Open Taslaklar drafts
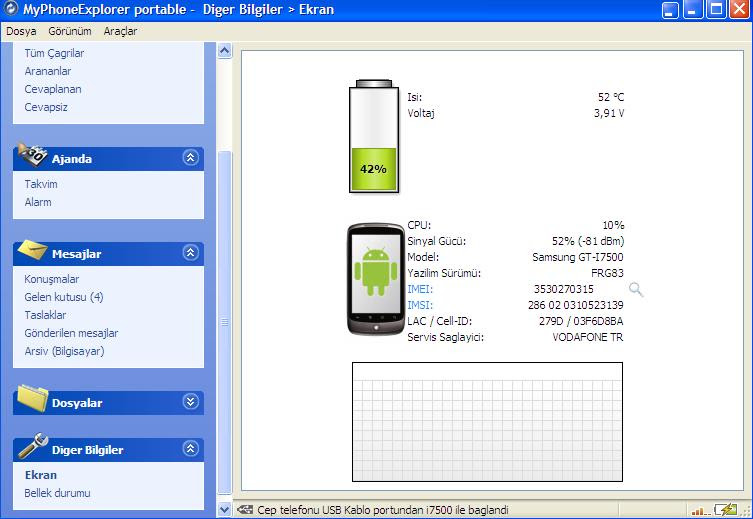Image resolution: width=753 pixels, height=519 pixels. click(x=45, y=315)
